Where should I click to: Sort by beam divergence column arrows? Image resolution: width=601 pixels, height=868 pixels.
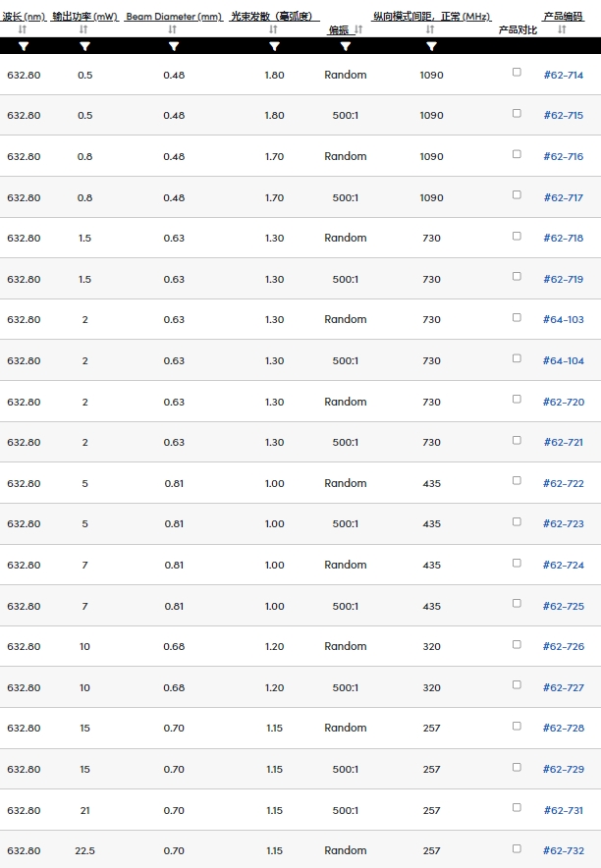[273, 29]
